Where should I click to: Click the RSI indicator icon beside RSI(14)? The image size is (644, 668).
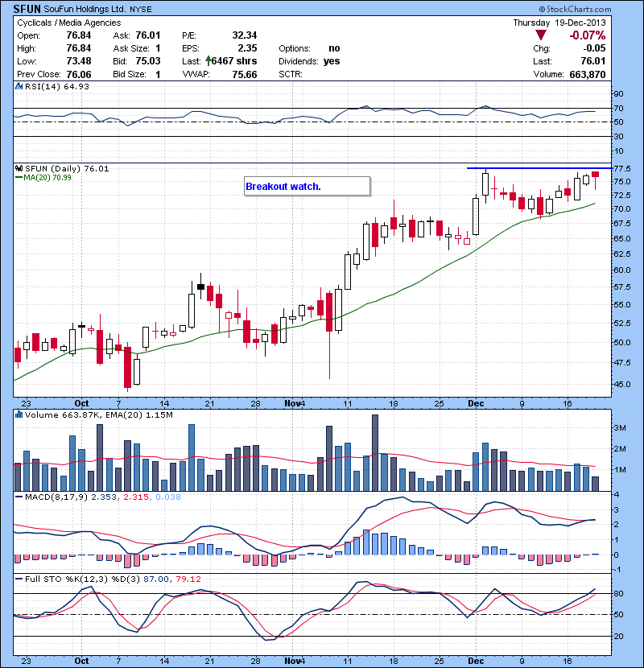point(19,86)
